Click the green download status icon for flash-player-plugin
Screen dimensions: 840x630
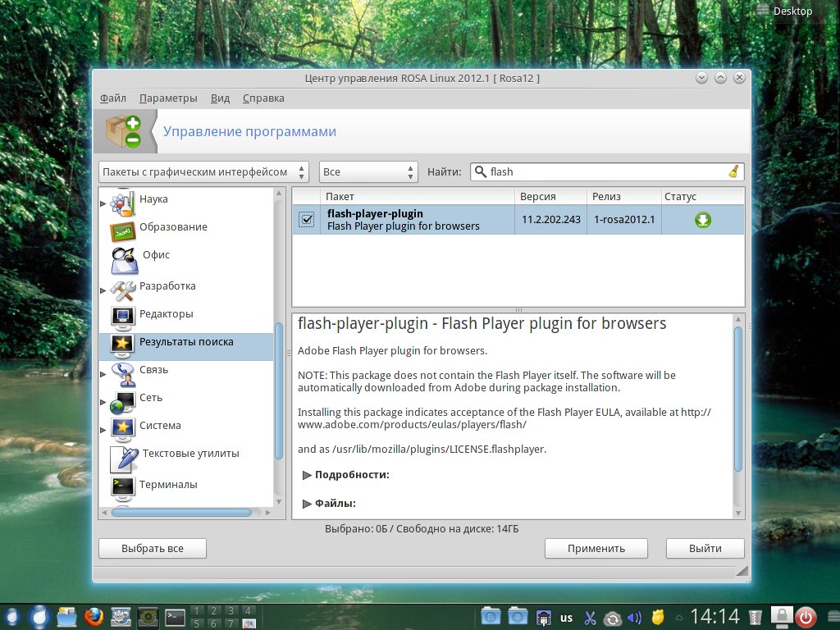(x=702, y=220)
